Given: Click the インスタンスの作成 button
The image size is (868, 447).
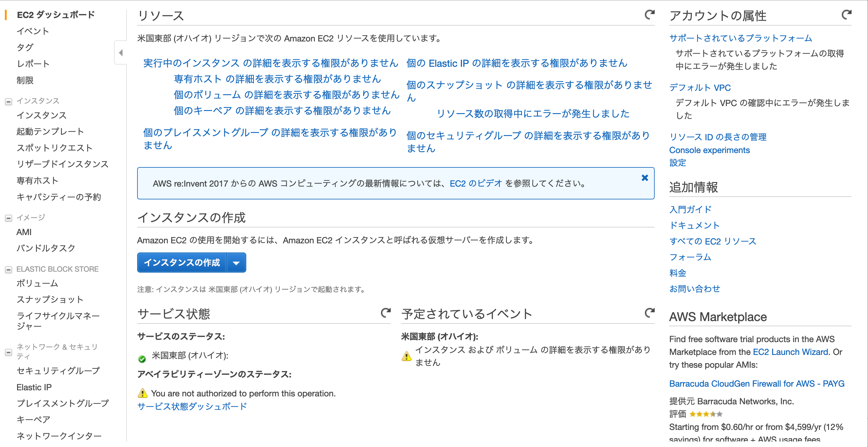Looking at the screenshot, I should click(x=182, y=263).
